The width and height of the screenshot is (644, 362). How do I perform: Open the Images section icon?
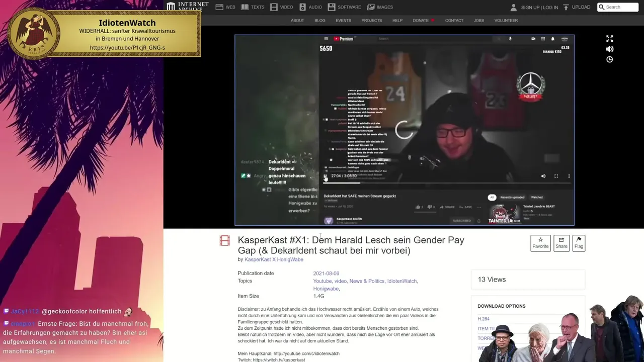(x=371, y=7)
